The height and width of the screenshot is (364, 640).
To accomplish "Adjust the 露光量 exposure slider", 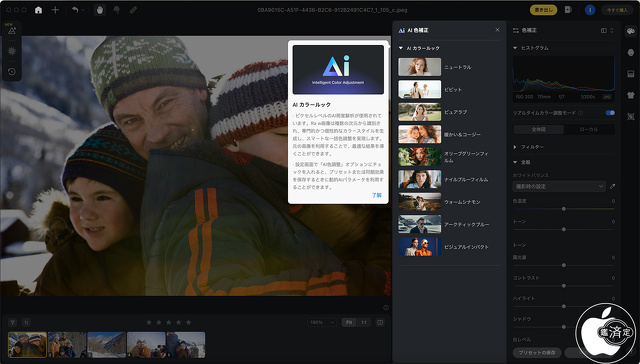I will tap(563, 265).
